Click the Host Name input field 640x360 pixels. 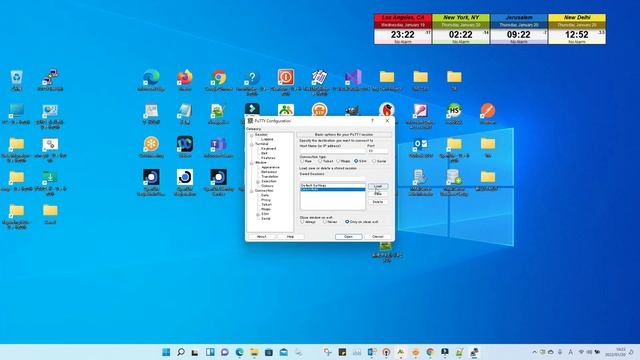click(x=332, y=151)
